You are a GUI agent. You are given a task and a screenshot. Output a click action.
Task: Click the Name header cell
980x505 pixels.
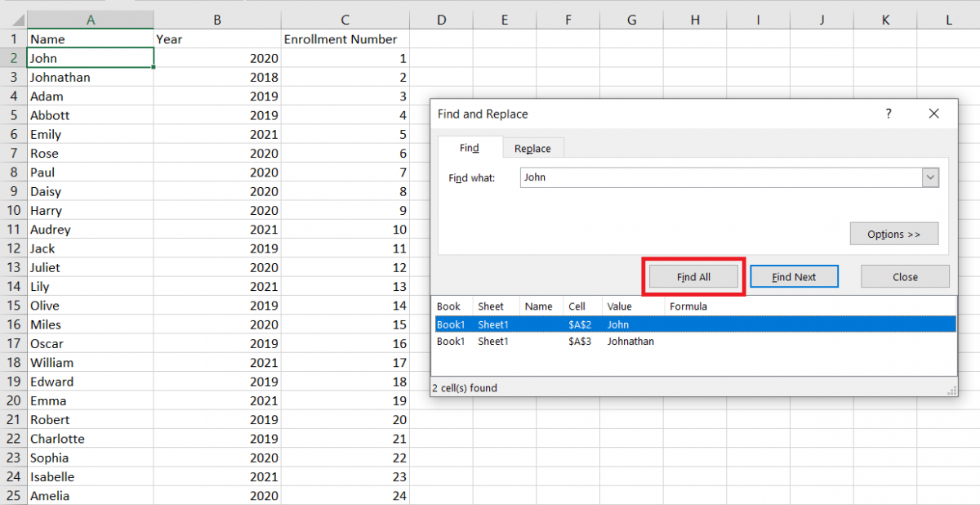91,39
